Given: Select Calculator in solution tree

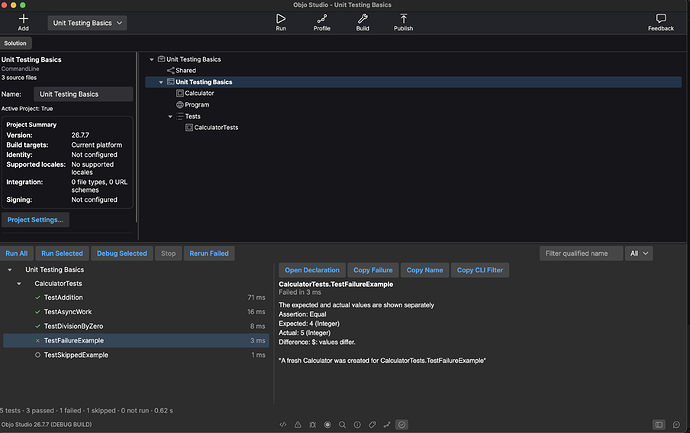Looking at the screenshot, I should pos(199,93).
